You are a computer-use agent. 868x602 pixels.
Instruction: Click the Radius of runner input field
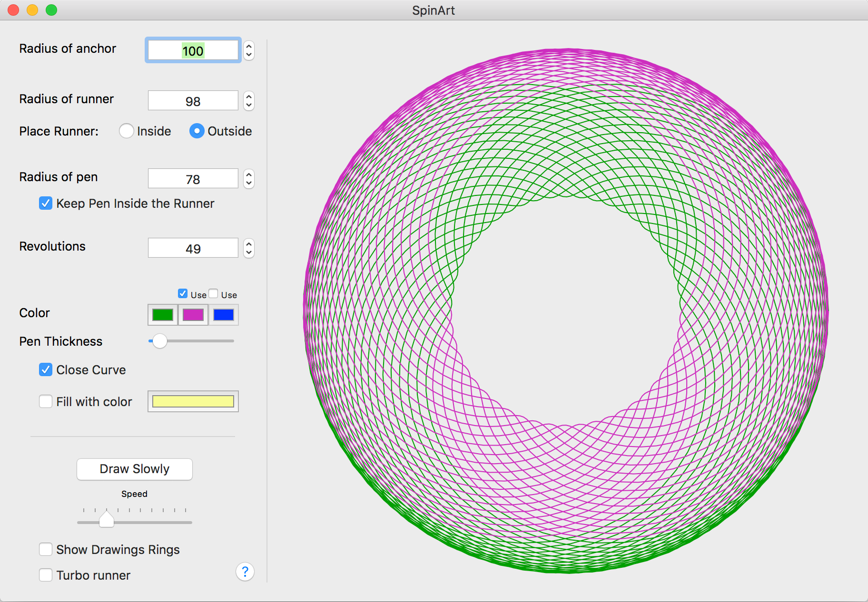[193, 101]
